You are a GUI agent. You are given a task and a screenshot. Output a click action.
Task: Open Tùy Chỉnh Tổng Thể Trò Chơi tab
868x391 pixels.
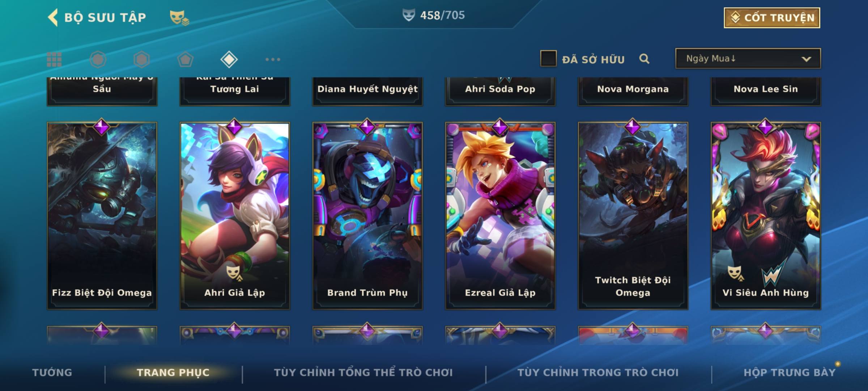coord(363,373)
